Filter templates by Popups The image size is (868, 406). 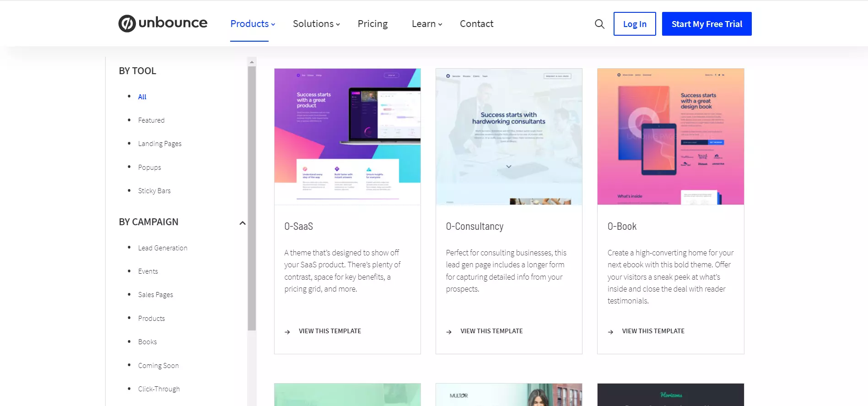(x=150, y=168)
